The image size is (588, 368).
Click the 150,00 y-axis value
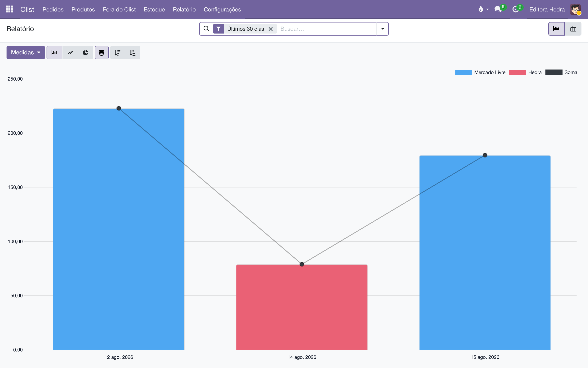tap(15, 187)
